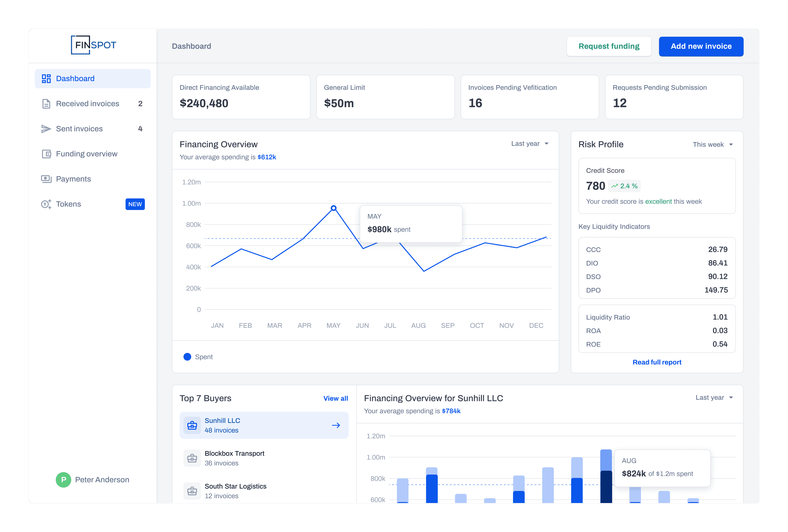Click Peter Anderson's green avatar
The image size is (788, 532).
[x=63, y=480]
